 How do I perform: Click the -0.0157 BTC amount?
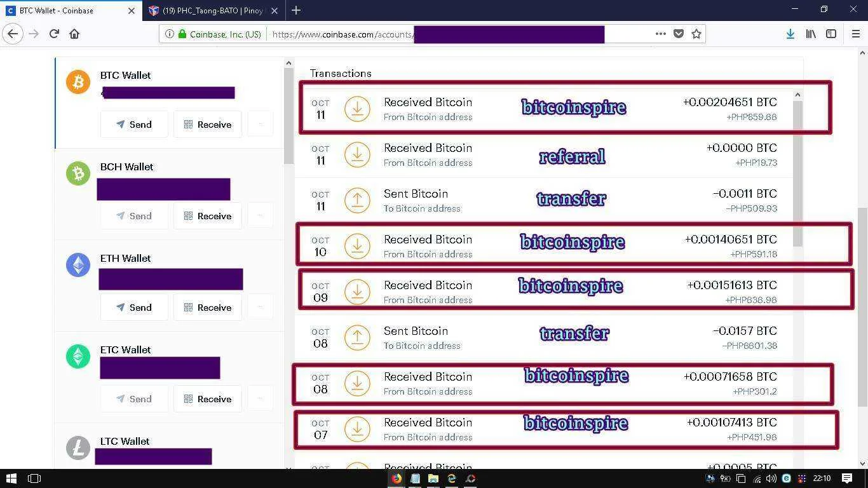[745, 330]
